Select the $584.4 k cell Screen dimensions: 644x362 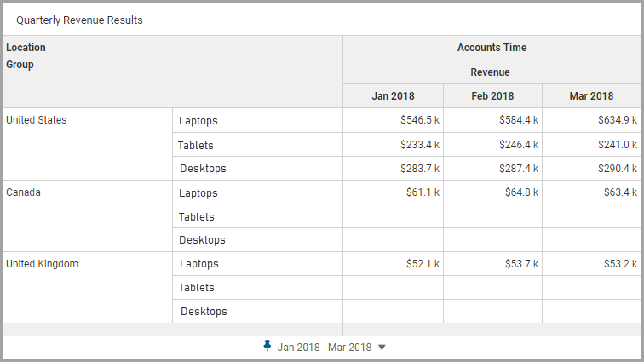coord(492,120)
